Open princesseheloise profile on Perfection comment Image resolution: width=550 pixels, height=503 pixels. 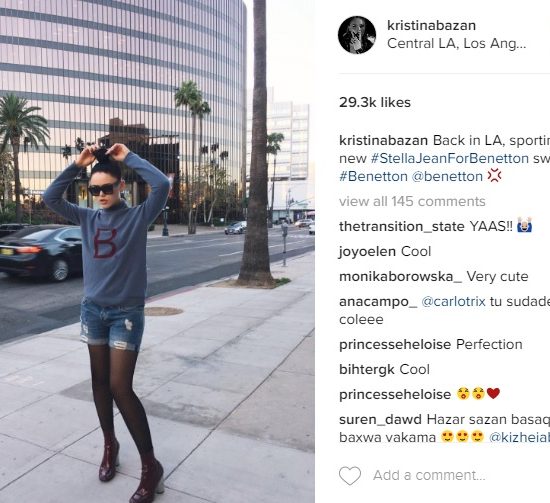pyautogui.click(x=395, y=344)
